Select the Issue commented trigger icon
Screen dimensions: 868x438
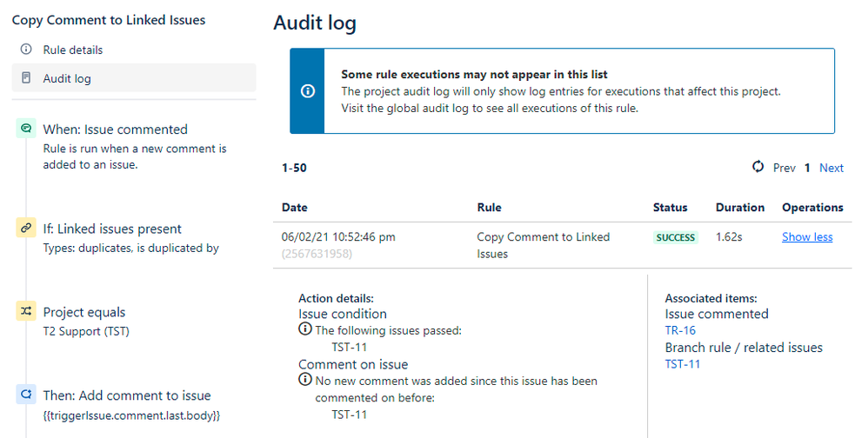(26, 129)
